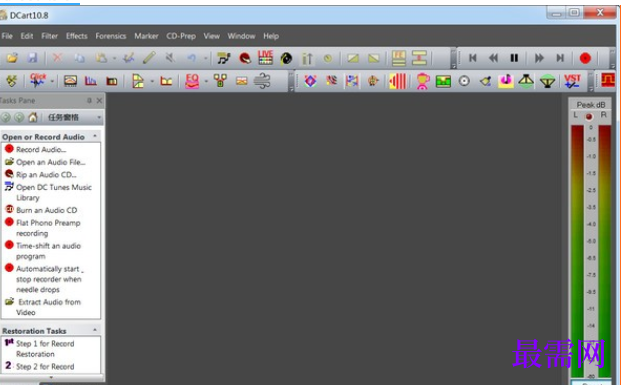The height and width of the screenshot is (385, 624).
Task: Skip to the start of the track
Action: click(x=473, y=58)
